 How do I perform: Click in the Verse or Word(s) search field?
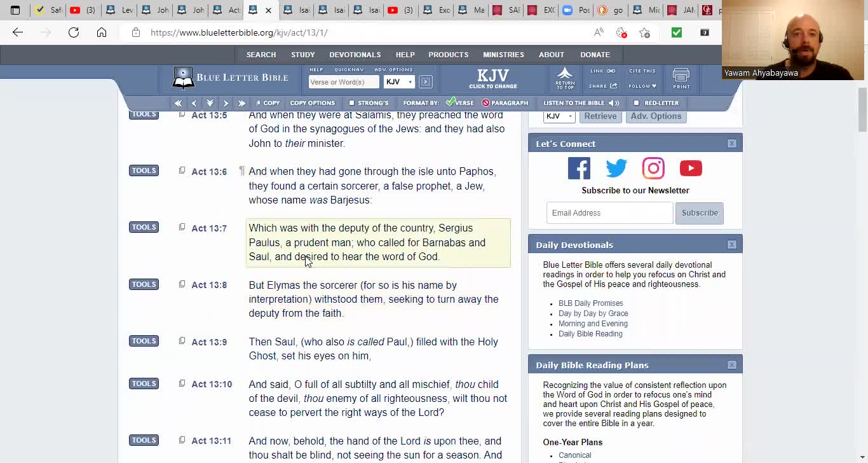click(x=344, y=81)
